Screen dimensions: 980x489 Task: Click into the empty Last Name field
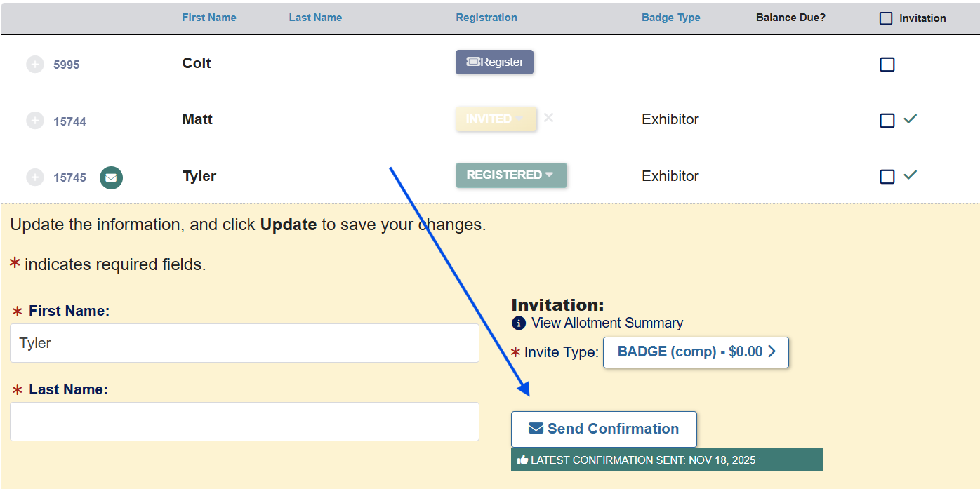click(x=244, y=422)
